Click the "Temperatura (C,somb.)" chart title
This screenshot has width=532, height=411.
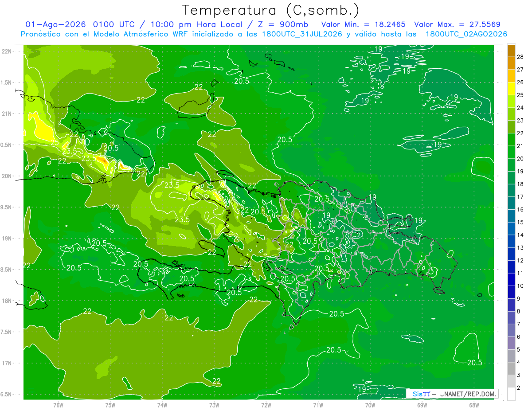coord(270,10)
